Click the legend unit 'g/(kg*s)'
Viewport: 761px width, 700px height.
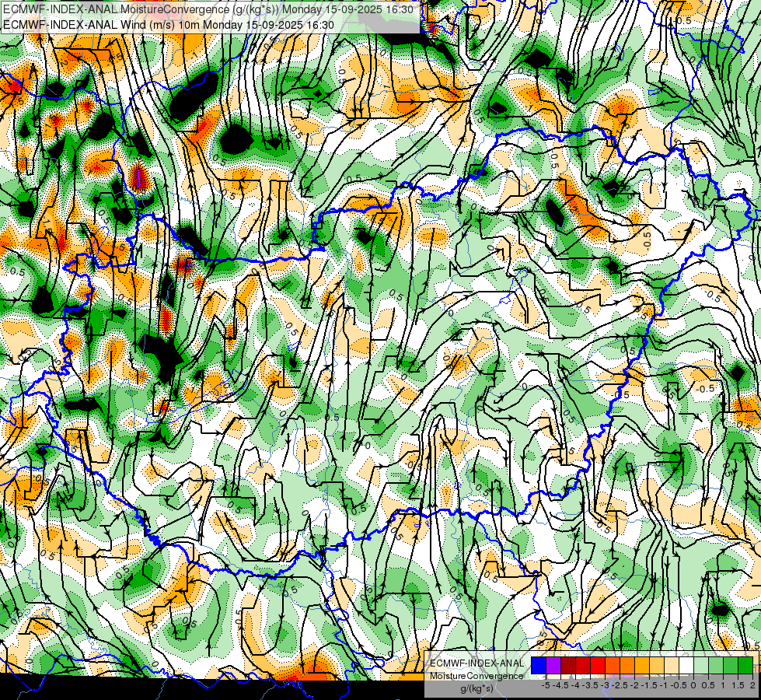click(x=477, y=688)
